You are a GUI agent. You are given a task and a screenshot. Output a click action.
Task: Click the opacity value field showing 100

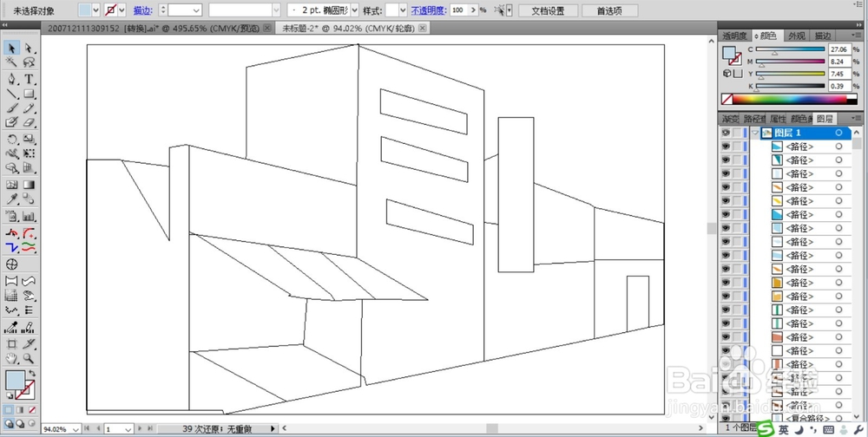pos(459,10)
